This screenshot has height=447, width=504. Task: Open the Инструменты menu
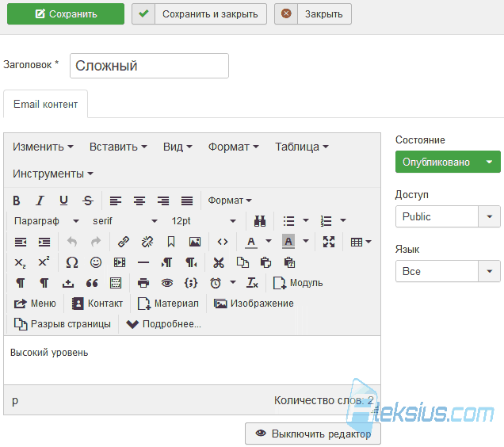53,174
